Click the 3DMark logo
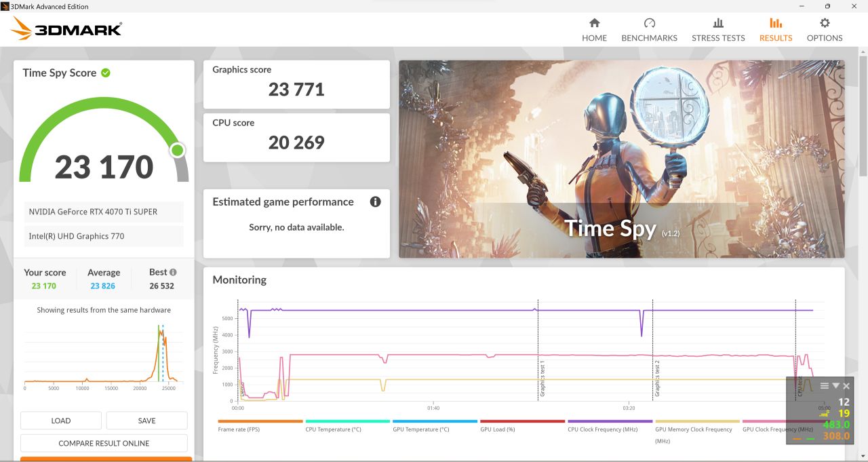The height and width of the screenshot is (462, 868). [x=66, y=28]
